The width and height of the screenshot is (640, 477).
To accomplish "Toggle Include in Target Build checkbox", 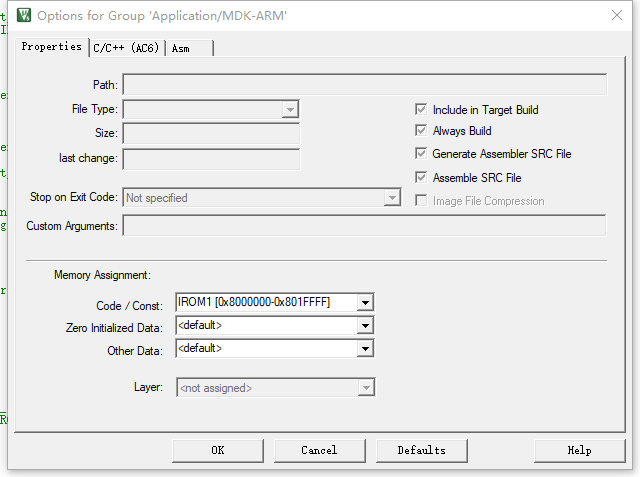I will pyautogui.click(x=421, y=109).
